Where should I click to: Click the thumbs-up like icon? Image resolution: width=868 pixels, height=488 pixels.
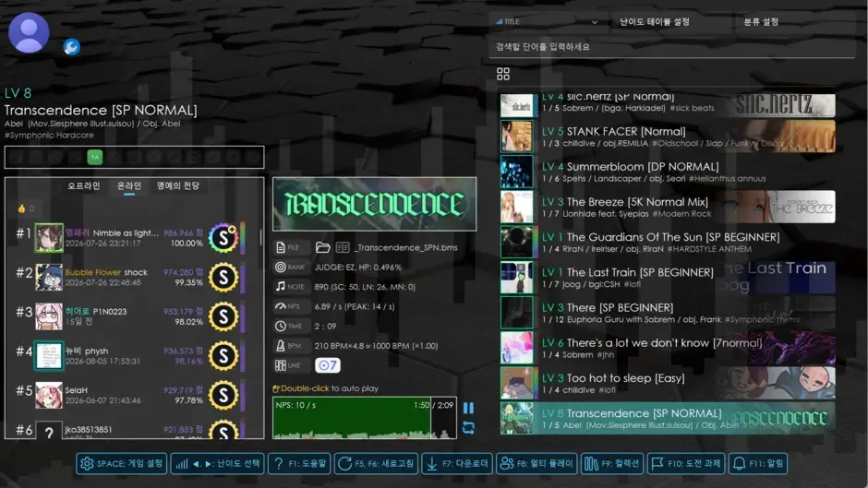tap(21, 208)
